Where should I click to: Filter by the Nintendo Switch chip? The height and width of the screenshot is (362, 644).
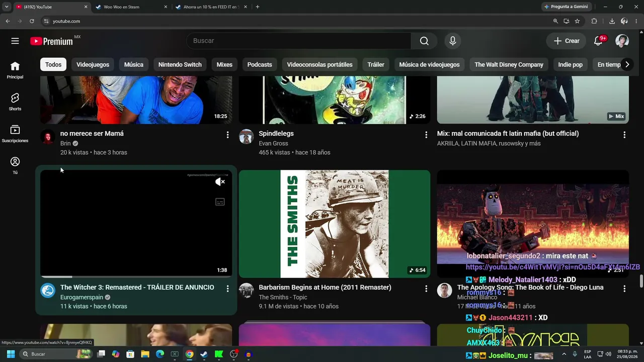[x=180, y=64]
